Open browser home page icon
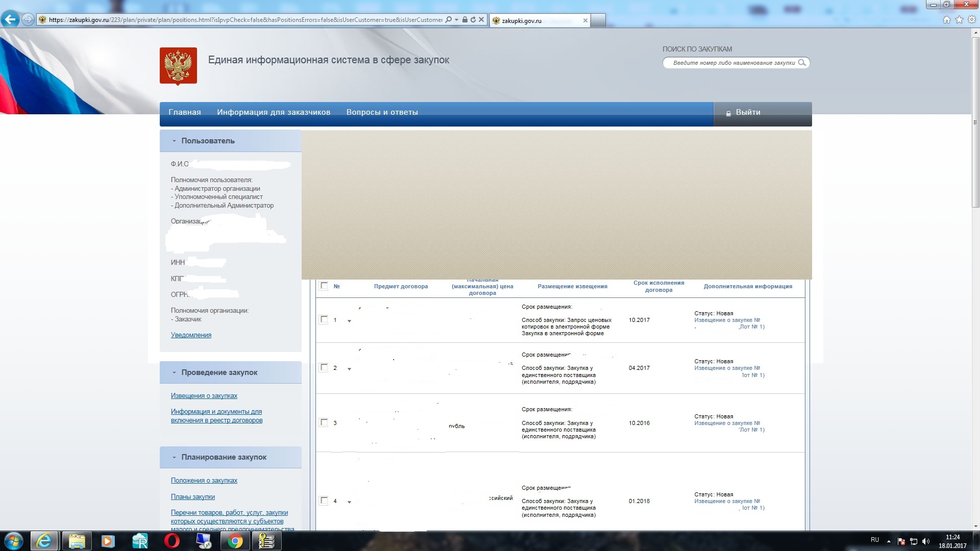The width and height of the screenshot is (980, 551). (946, 20)
